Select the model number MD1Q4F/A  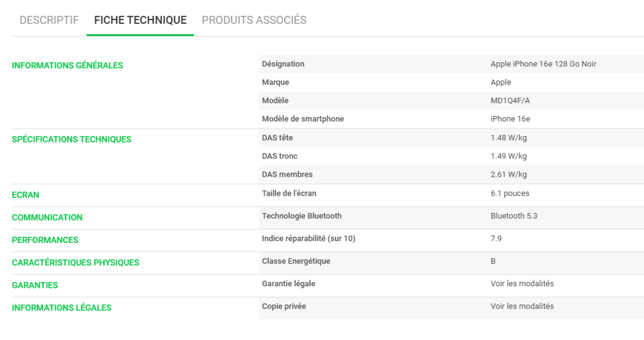point(510,101)
